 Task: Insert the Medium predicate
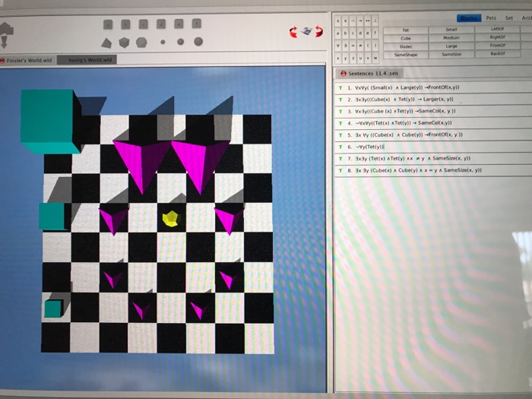pos(451,38)
